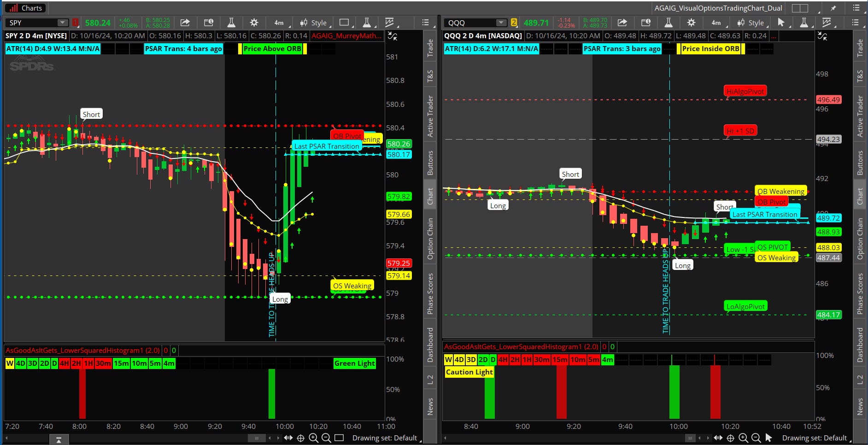Click expand/compress arrows on SPY time axis
The height and width of the screenshot is (445, 868).
click(x=288, y=438)
